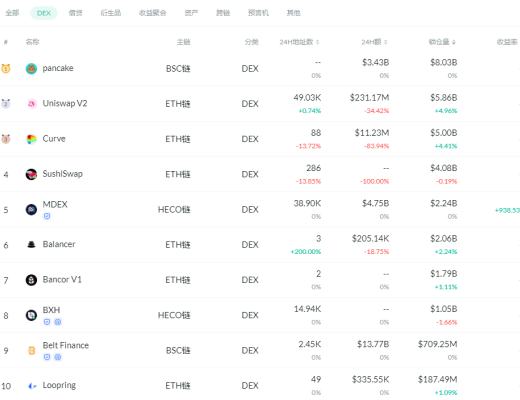Open the MDEX project link
520x400 pixels.
coord(55,204)
